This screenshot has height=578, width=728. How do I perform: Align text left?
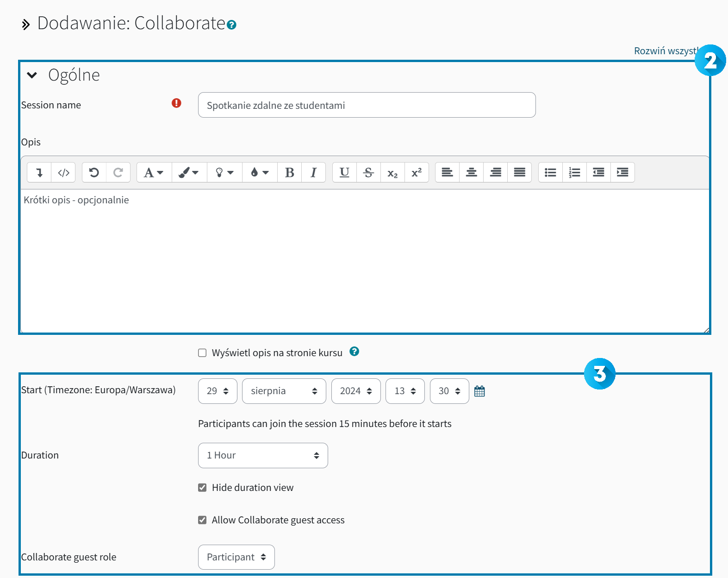[x=447, y=172]
